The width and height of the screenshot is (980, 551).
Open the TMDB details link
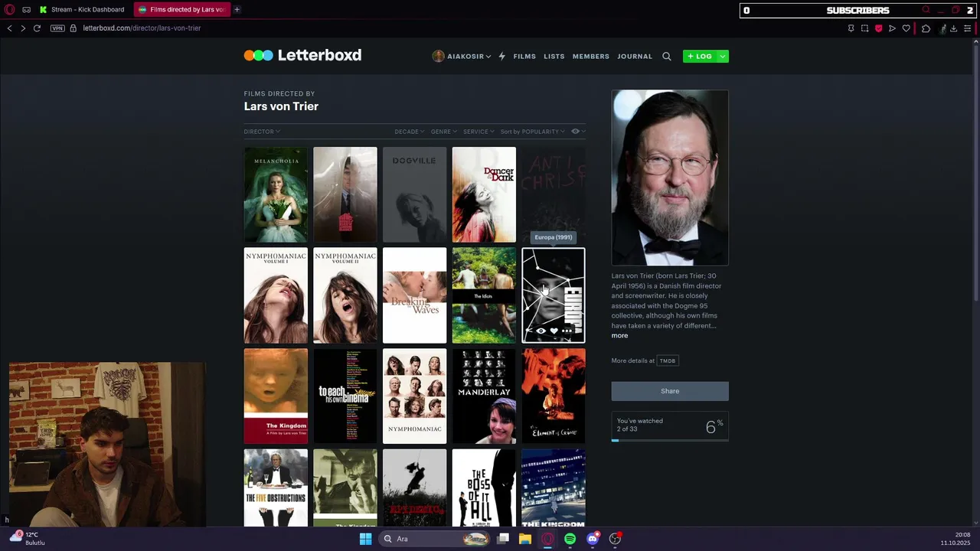click(x=668, y=360)
